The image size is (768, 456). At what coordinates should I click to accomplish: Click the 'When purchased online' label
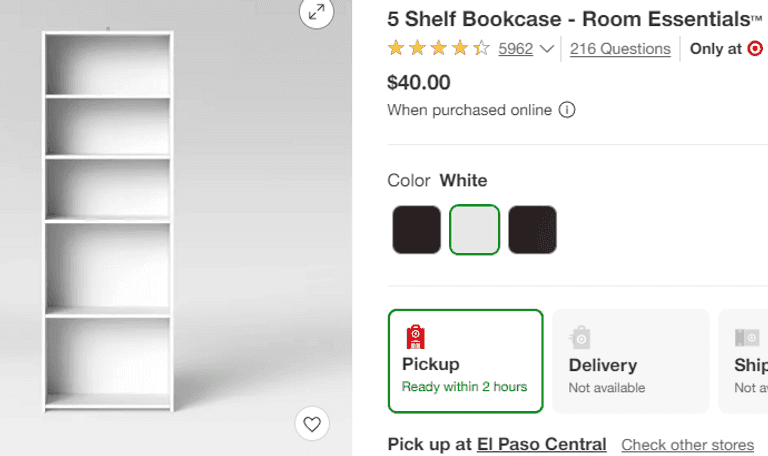[x=469, y=110]
